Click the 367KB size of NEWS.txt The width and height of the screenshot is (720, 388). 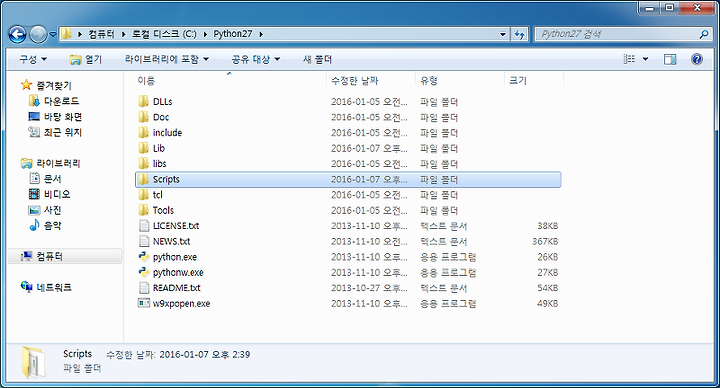pyautogui.click(x=545, y=242)
